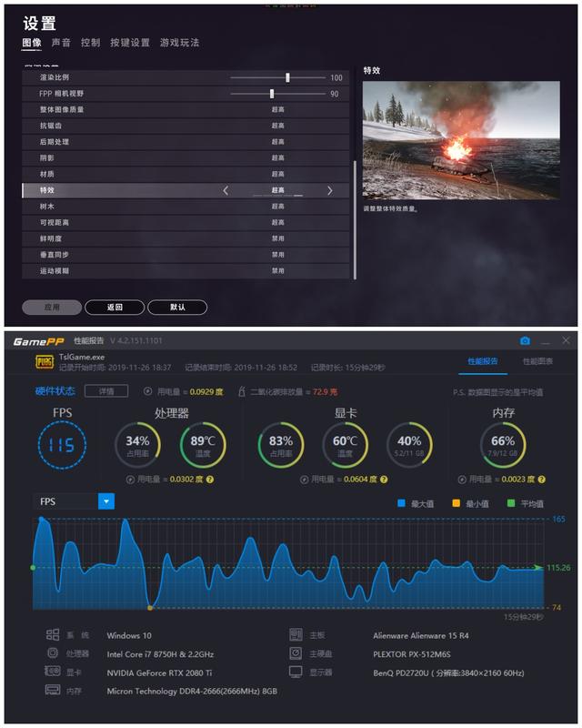
Task: Close the GamePP window
Action: 566,340
